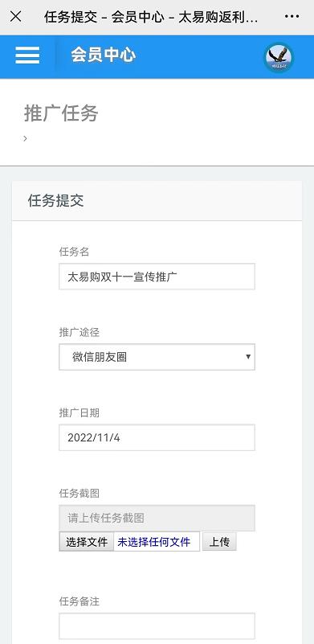Click the 未选择任何文件 file label
Viewport: 314px width, 644px height.
(x=154, y=542)
